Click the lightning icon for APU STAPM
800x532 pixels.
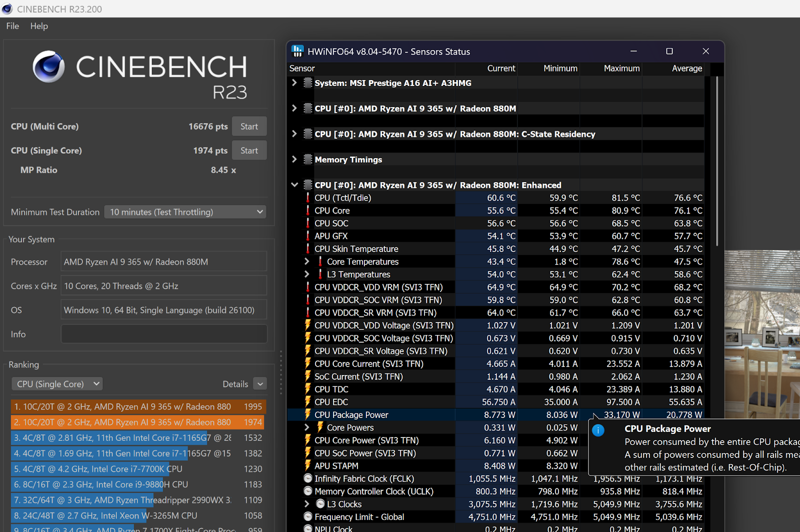pos(308,465)
